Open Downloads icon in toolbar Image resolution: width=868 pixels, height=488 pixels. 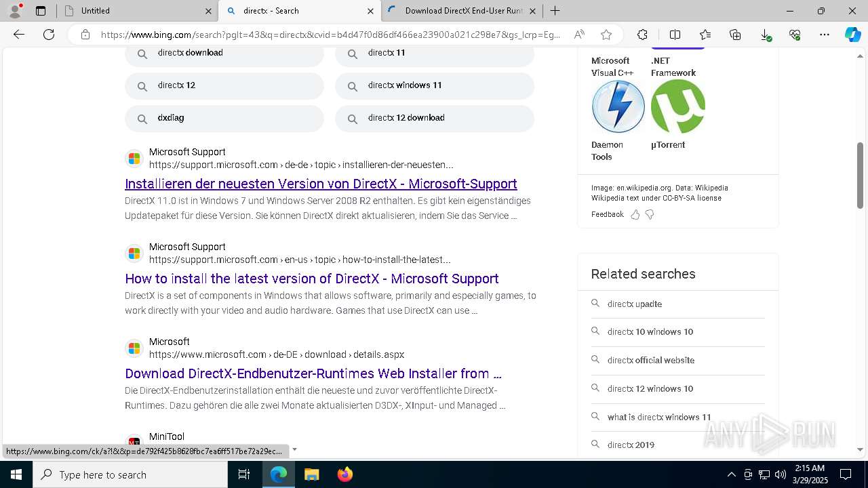[x=765, y=35]
